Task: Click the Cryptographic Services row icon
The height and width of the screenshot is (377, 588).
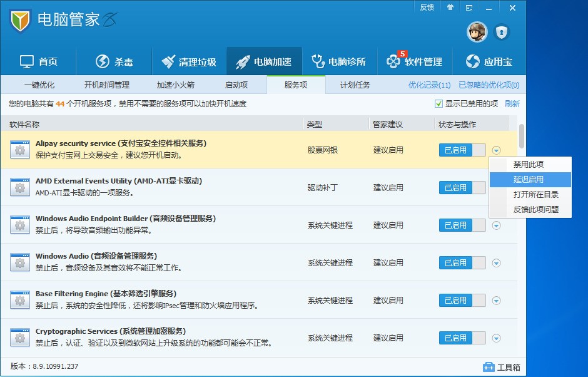Action: click(20, 337)
